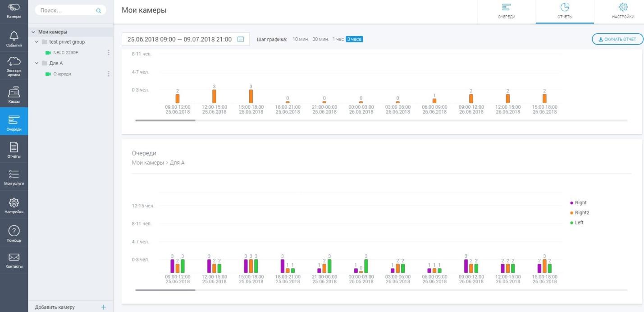
Task: Toggle Right series in legend
Action: (579, 203)
